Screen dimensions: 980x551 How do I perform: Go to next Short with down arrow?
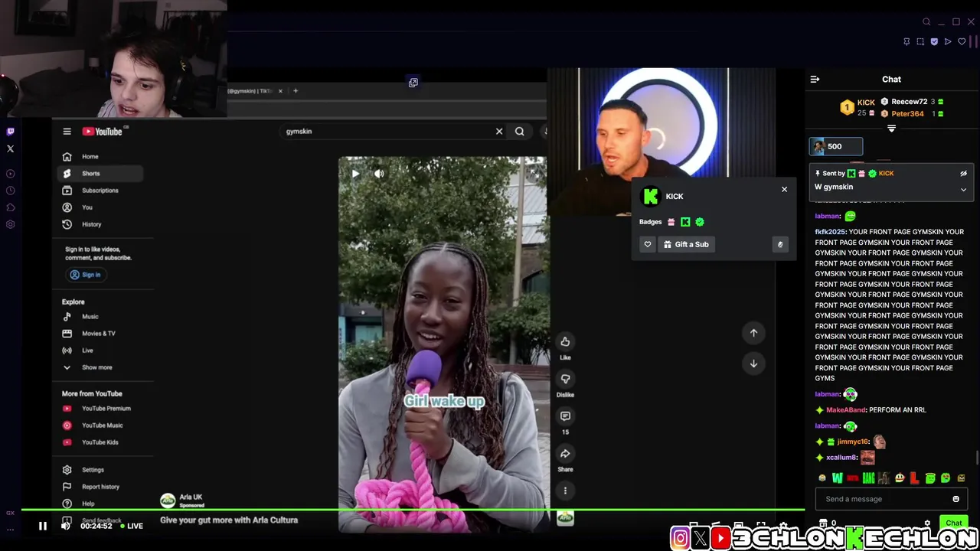[753, 364]
